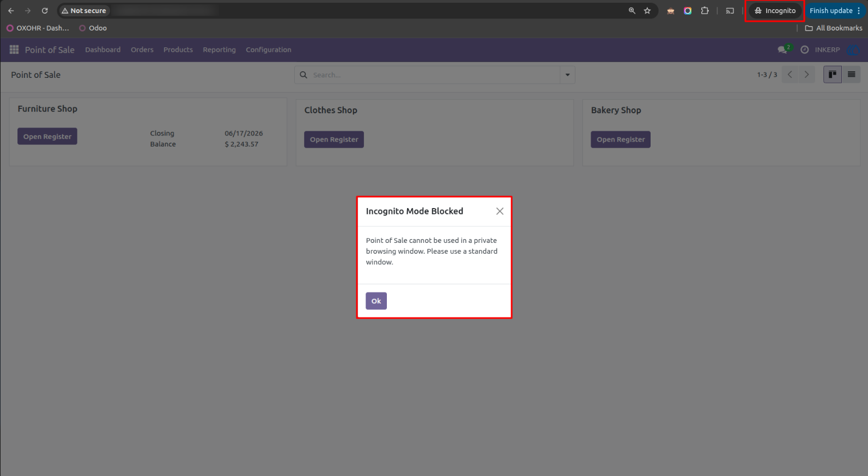Close the Incognito Mode Blocked dialog
The height and width of the screenshot is (476, 868).
pos(500,211)
